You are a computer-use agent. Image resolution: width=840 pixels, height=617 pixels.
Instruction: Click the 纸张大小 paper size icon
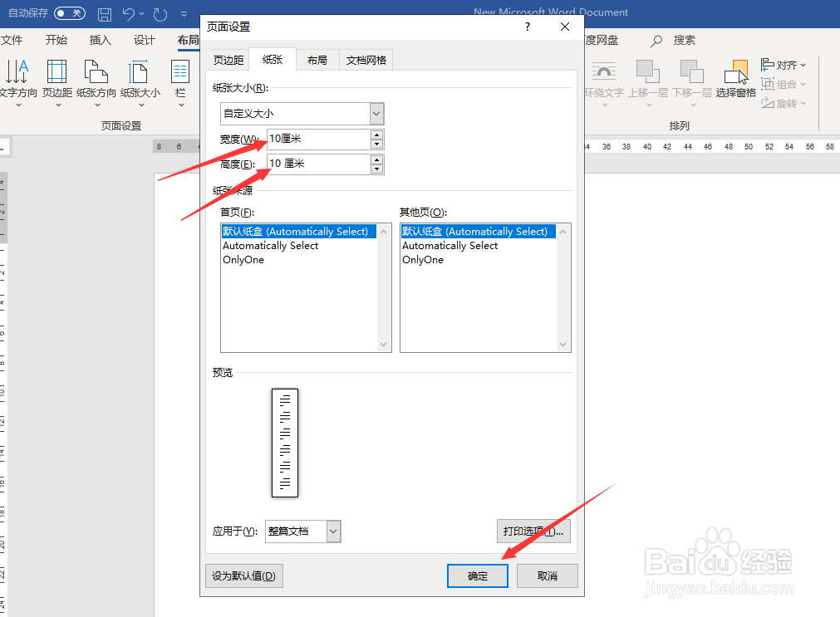click(x=138, y=71)
